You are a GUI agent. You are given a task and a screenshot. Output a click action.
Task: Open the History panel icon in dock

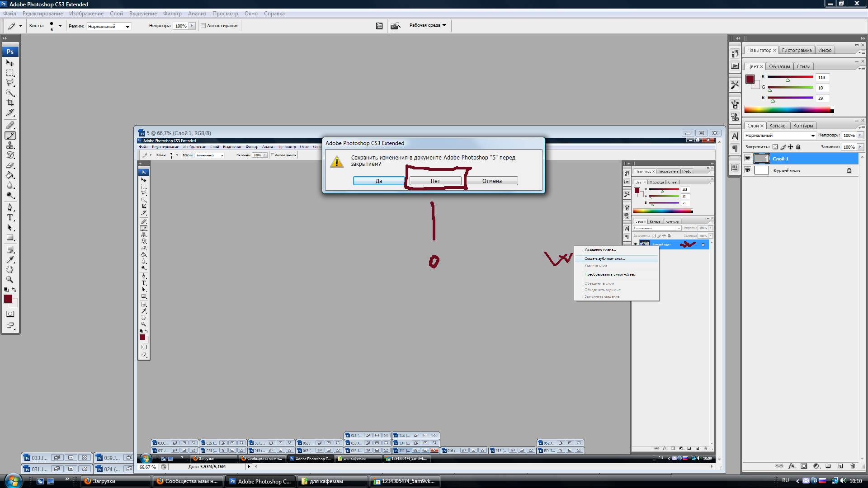coord(735,53)
